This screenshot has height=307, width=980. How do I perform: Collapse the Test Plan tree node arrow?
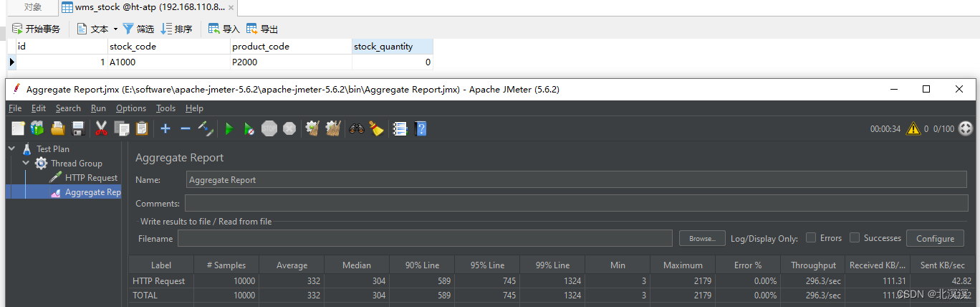tap(12, 148)
